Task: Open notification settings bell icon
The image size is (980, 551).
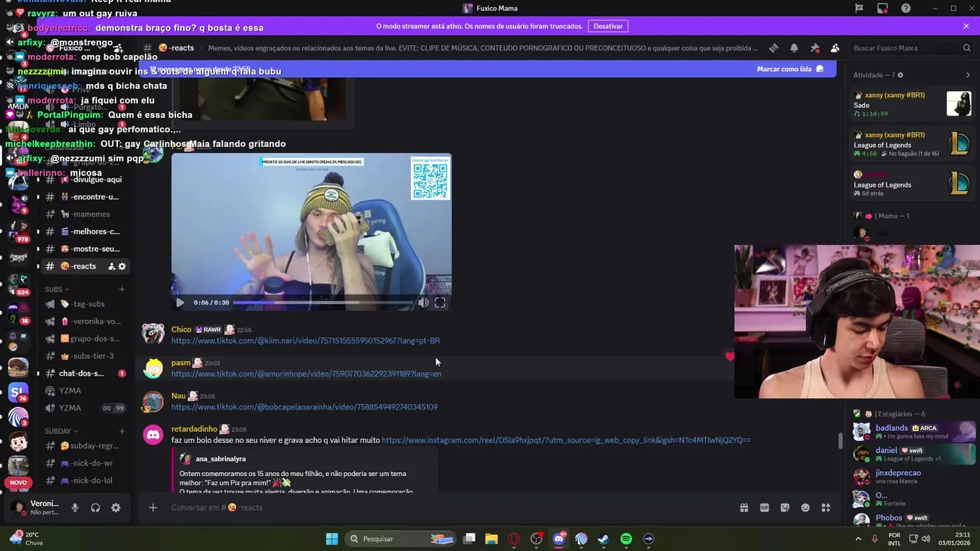Action: coord(794,48)
